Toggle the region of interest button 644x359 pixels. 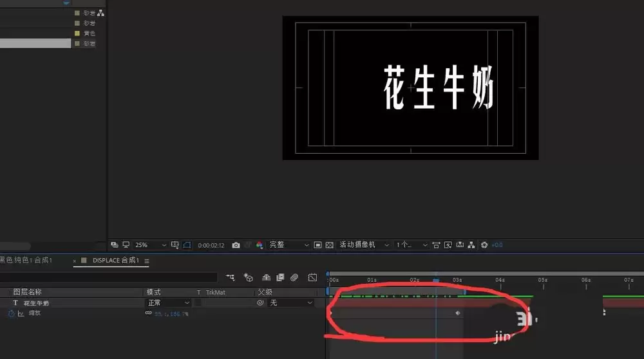point(317,245)
